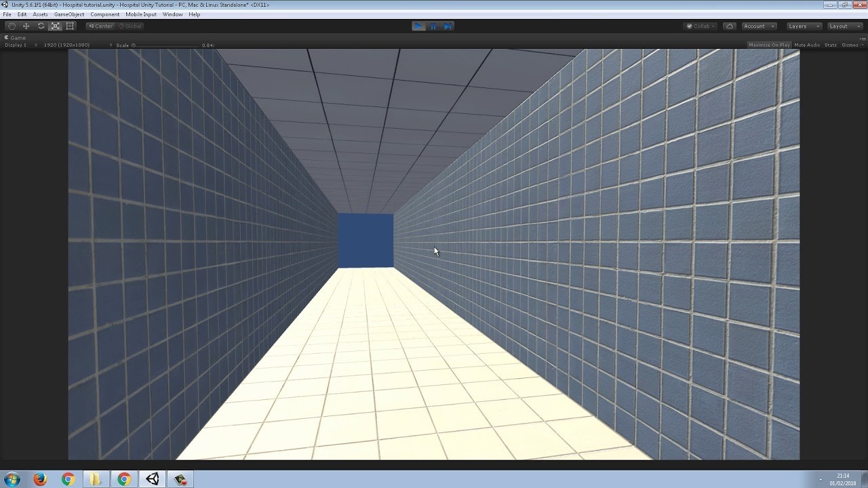Toggle pivot mode Center button

pyautogui.click(x=100, y=26)
